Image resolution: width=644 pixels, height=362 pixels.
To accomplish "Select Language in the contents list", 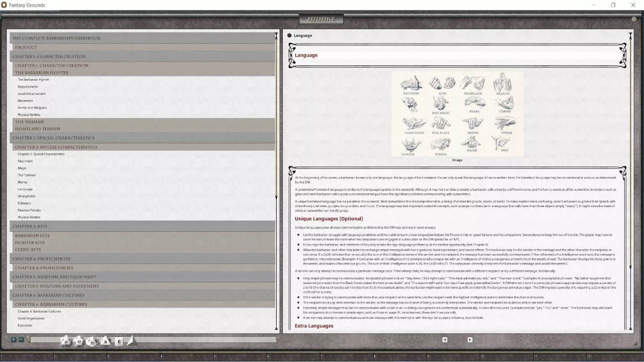I will 25,189.
